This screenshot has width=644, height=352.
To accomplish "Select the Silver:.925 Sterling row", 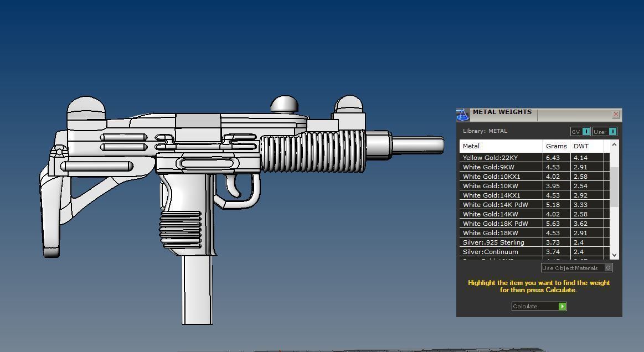I will coord(534,243).
